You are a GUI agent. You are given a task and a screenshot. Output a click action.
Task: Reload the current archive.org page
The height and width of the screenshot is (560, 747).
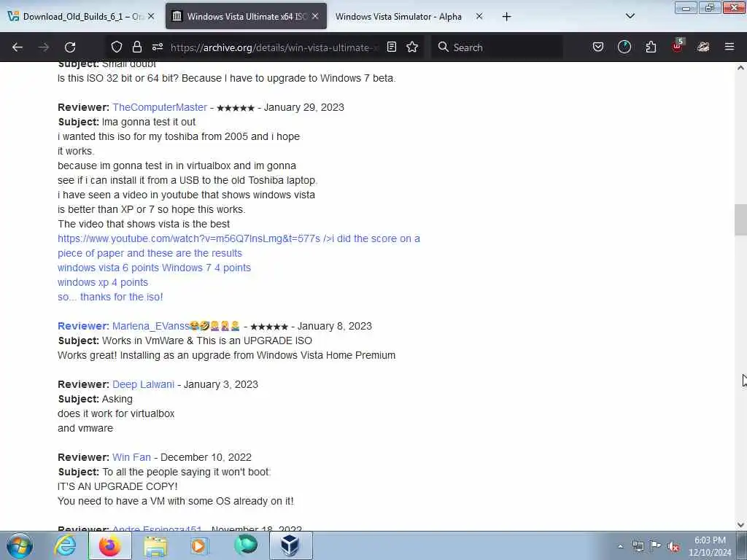click(x=70, y=47)
